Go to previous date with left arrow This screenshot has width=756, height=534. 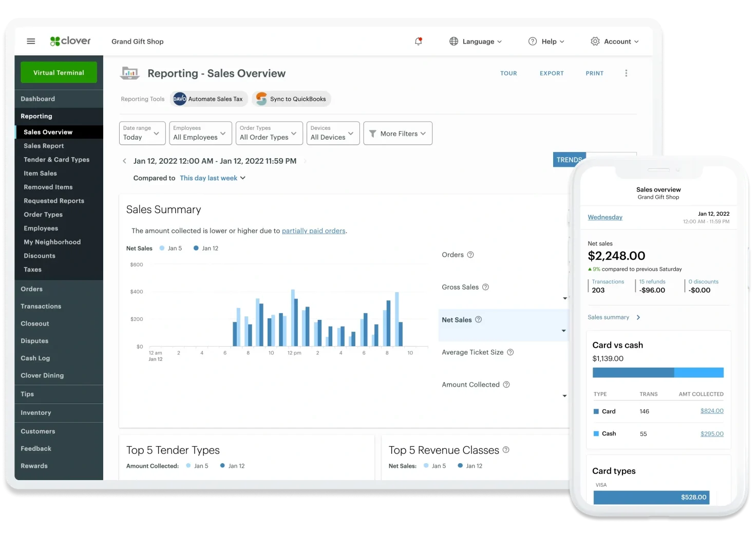coord(124,161)
